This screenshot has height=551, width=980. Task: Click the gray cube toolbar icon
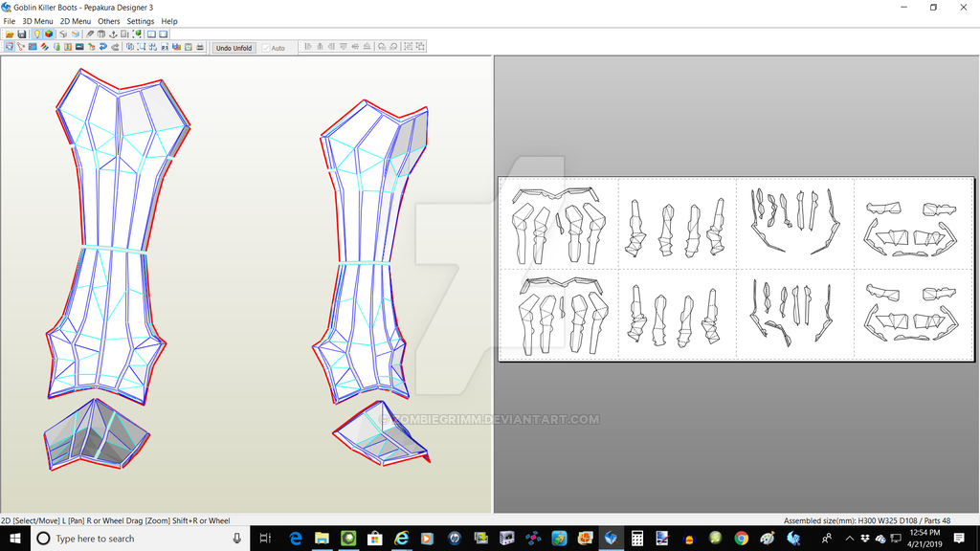coord(63,34)
